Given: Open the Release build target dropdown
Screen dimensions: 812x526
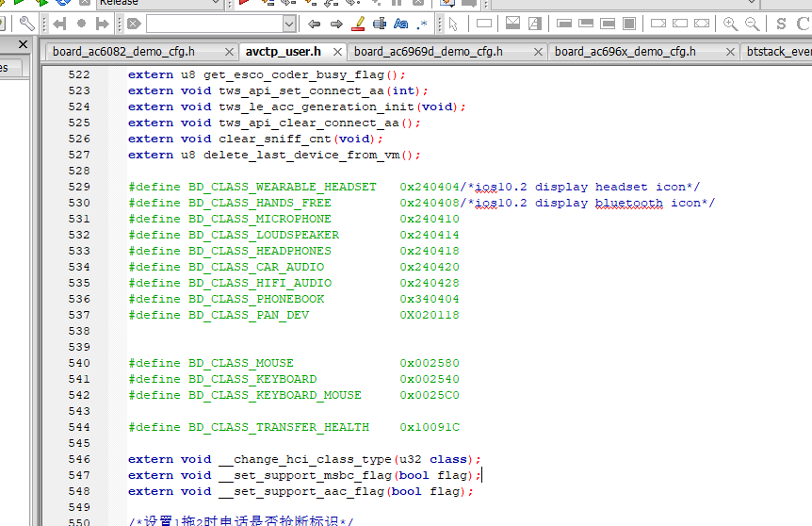Looking at the screenshot, I should (159, 3).
